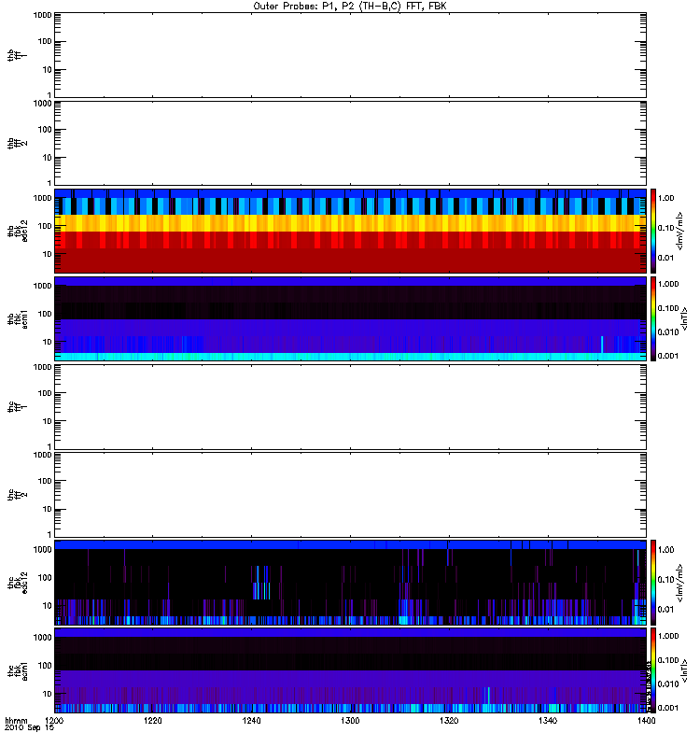Image resolution: width=700 pixels, height=747 pixels.
Task: Click the empty thb fff 1 plot panel
Action: [350, 55]
